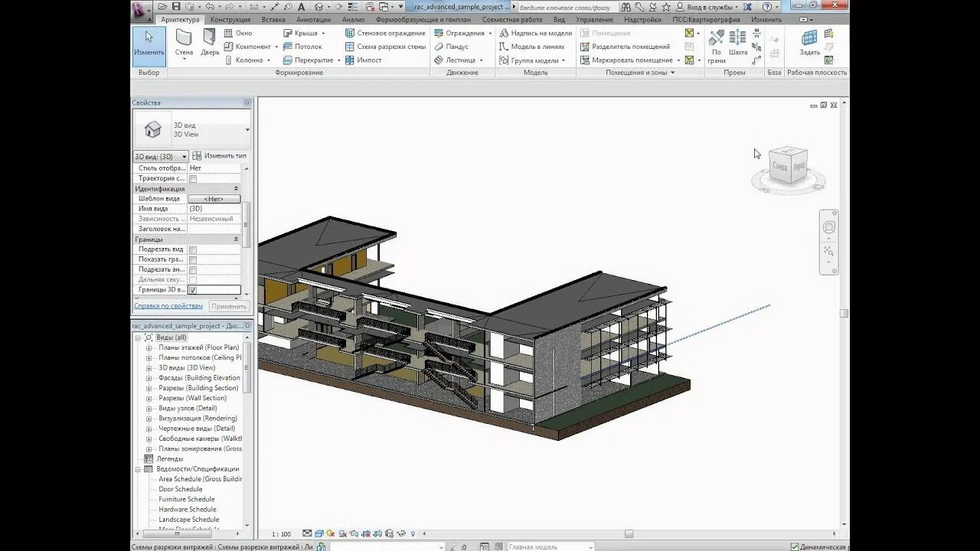
Task: Click the binoculars search icon
Action: pos(626,7)
